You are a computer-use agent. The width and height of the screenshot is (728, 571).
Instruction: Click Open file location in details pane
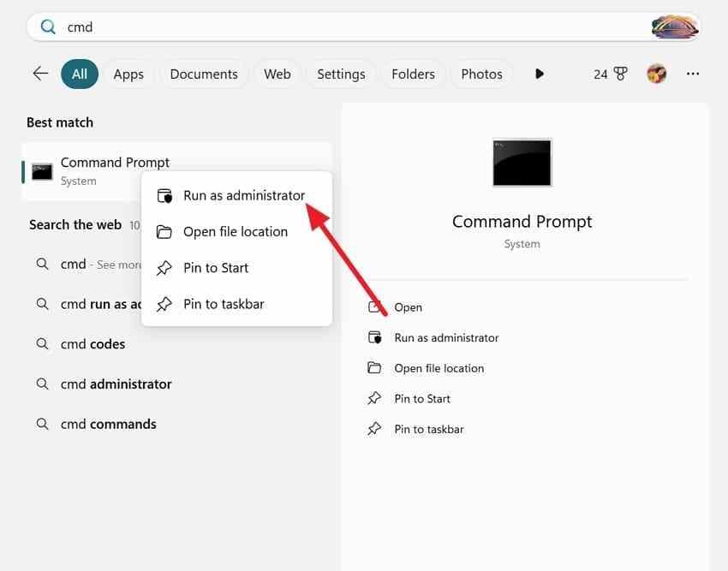click(439, 368)
